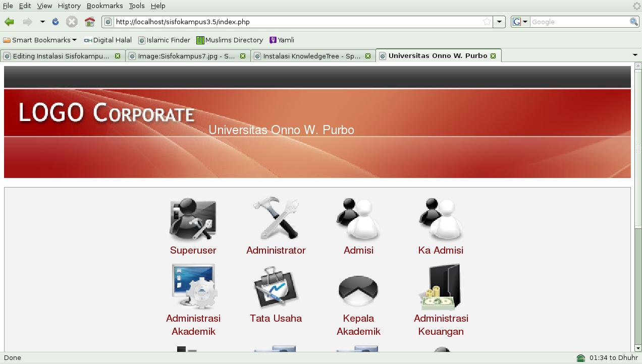Open the back history dropdown arrow
The image size is (642, 364).
[42, 22]
